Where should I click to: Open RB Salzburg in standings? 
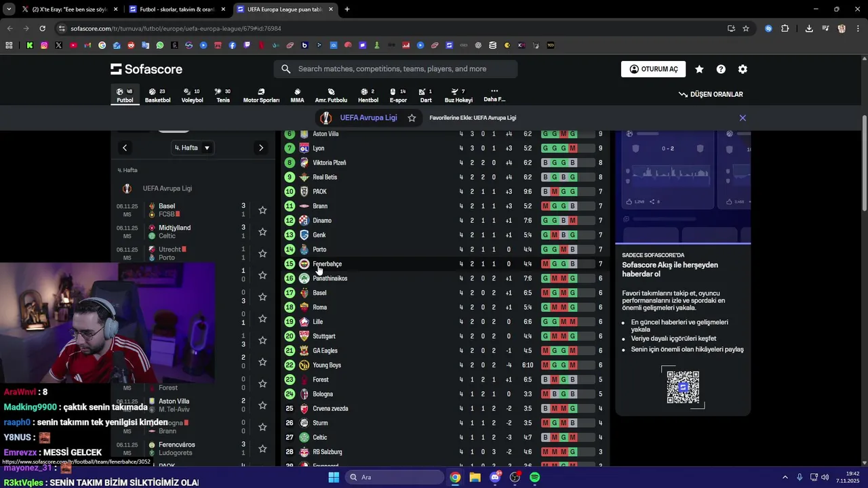tap(327, 452)
